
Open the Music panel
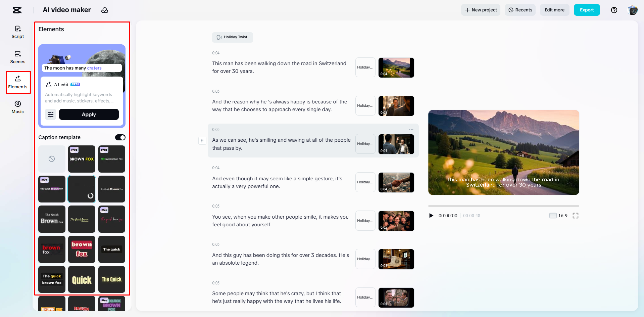pos(18,107)
